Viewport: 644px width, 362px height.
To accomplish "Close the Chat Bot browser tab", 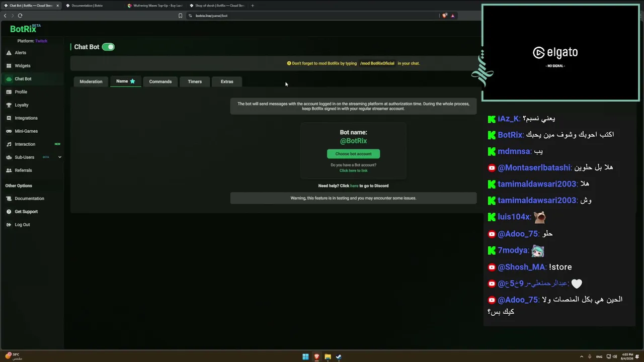I will [x=57, y=6].
